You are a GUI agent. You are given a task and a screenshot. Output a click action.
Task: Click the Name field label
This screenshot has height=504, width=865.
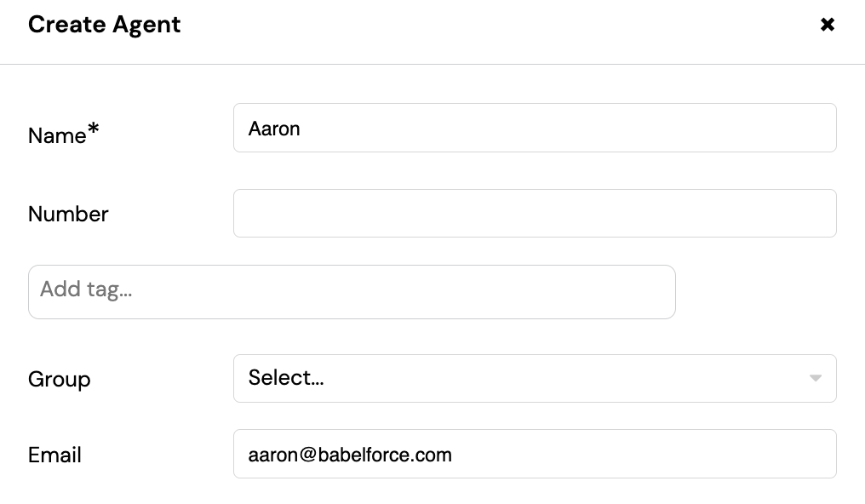point(57,135)
